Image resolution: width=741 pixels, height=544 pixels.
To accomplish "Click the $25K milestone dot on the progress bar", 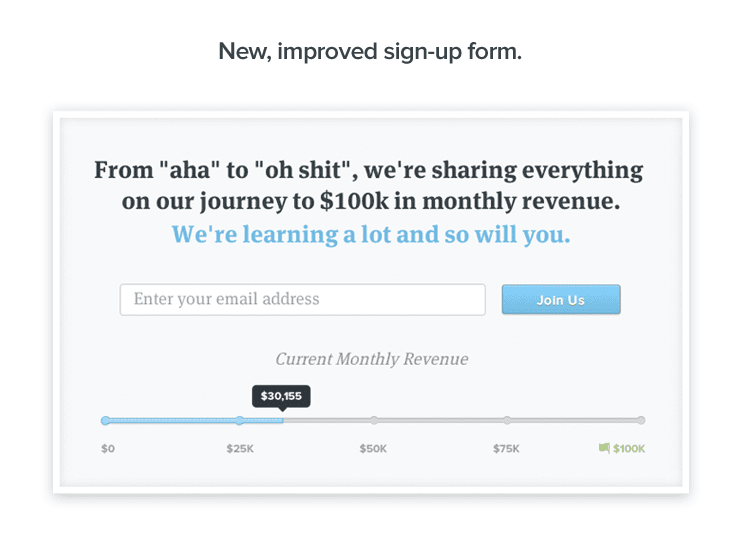I will [x=239, y=421].
